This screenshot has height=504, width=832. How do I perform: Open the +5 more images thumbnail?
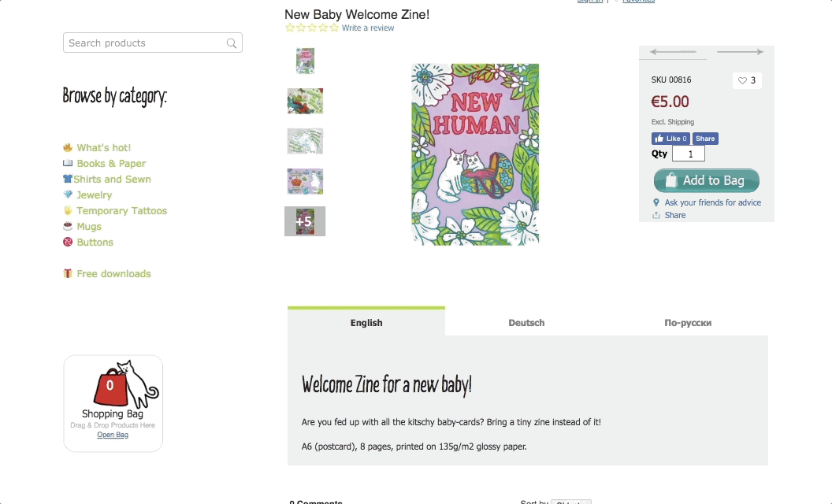305,221
